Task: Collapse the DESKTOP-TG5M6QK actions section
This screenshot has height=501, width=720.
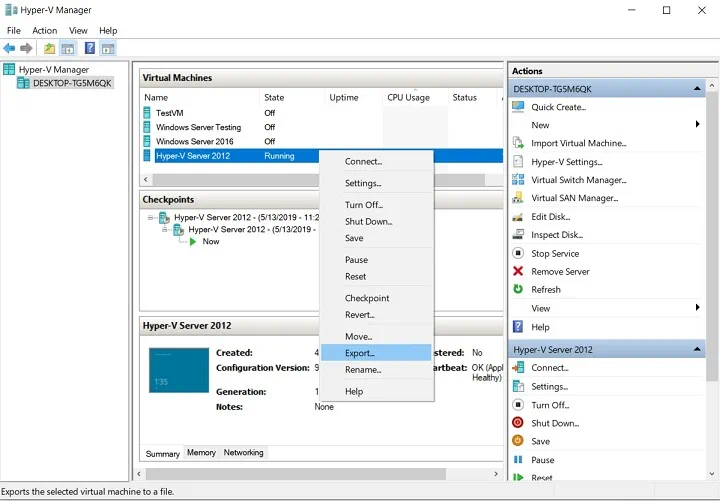Action: coord(697,89)
